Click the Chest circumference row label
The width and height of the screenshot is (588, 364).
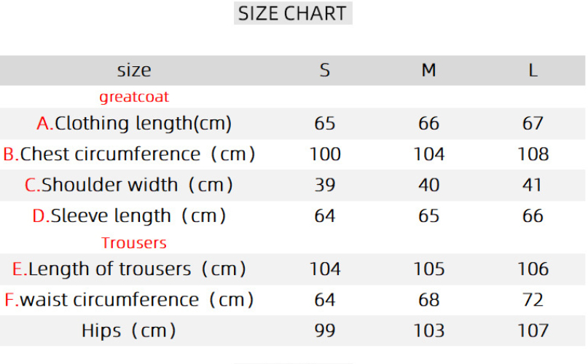coord(130,154)
